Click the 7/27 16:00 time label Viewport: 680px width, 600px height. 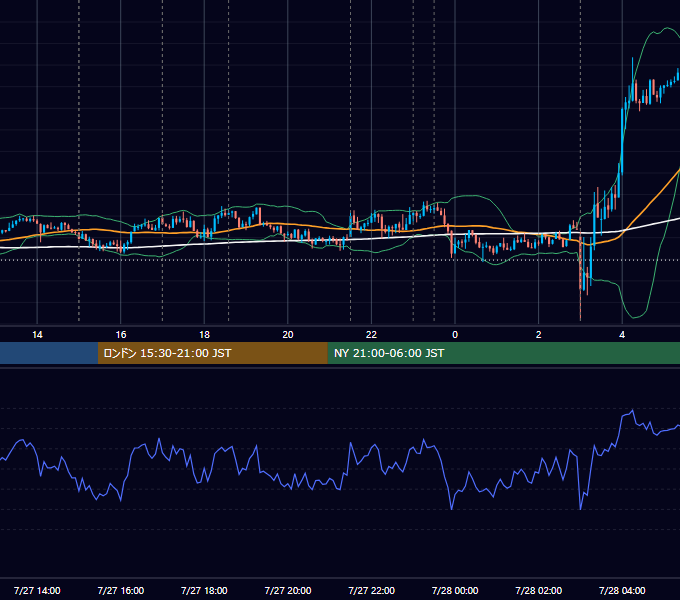pos(121,590)
